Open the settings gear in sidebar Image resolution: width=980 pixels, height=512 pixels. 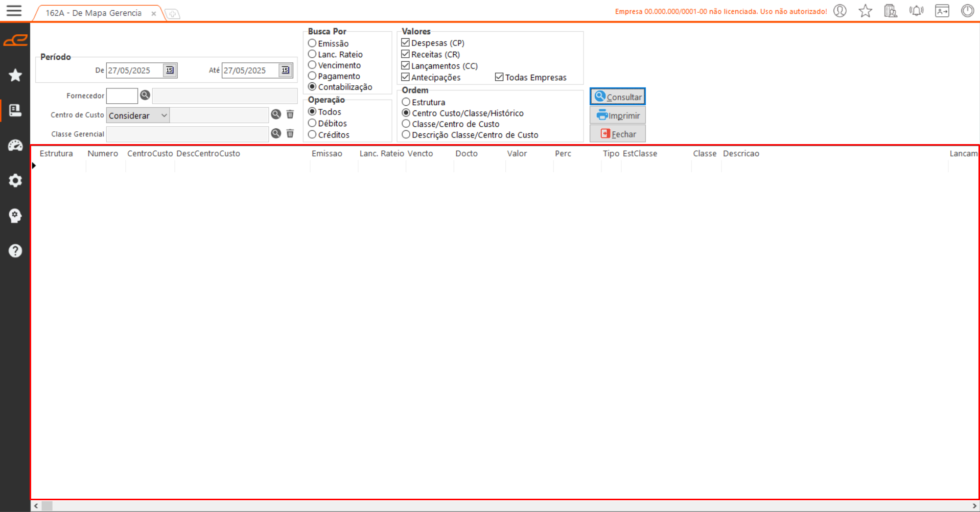pos(15,180)
